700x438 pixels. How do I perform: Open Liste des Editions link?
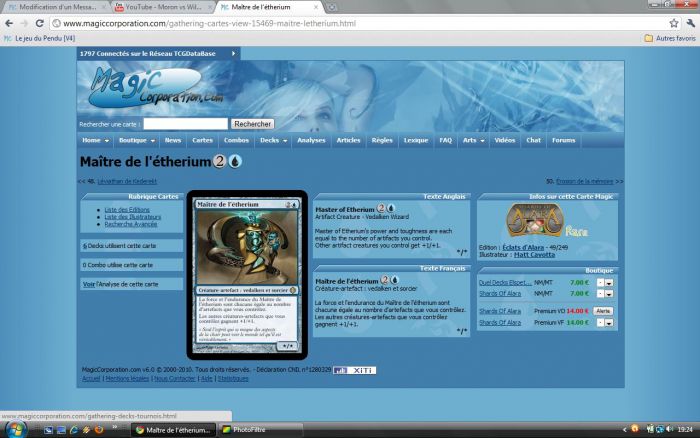coord(127,209)
